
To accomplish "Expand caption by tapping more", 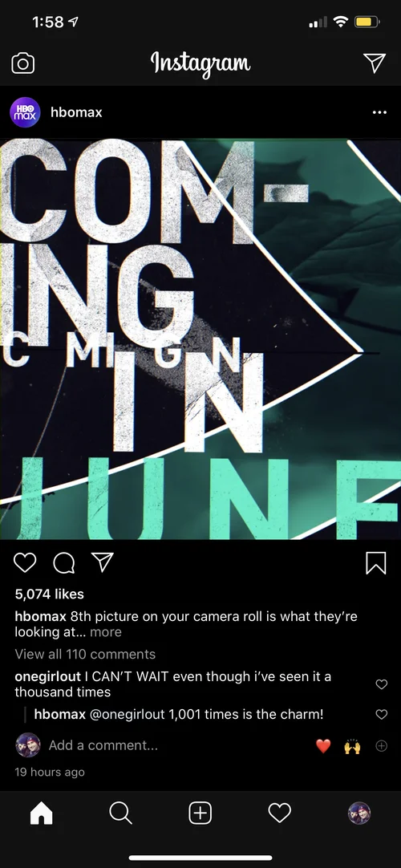I will tap(106, 631).
